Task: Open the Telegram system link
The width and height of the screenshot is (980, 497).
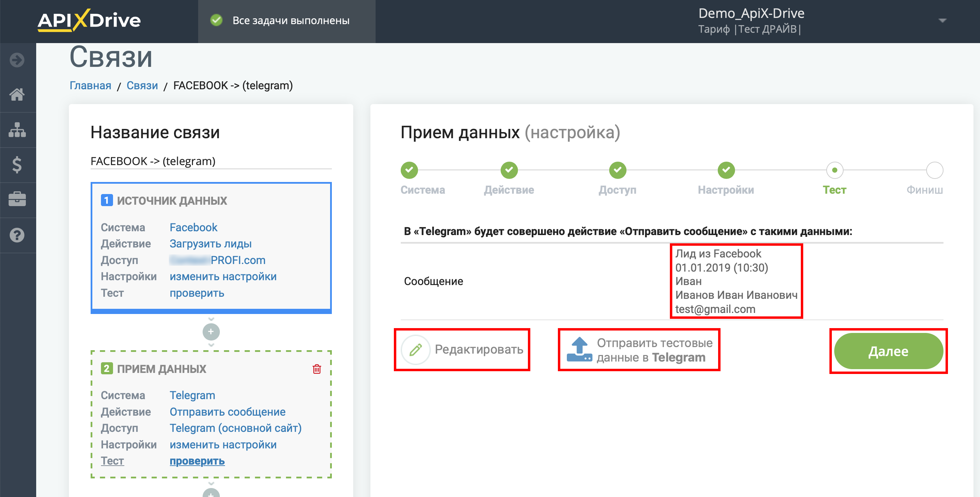Action: click(x=192, y=395)
